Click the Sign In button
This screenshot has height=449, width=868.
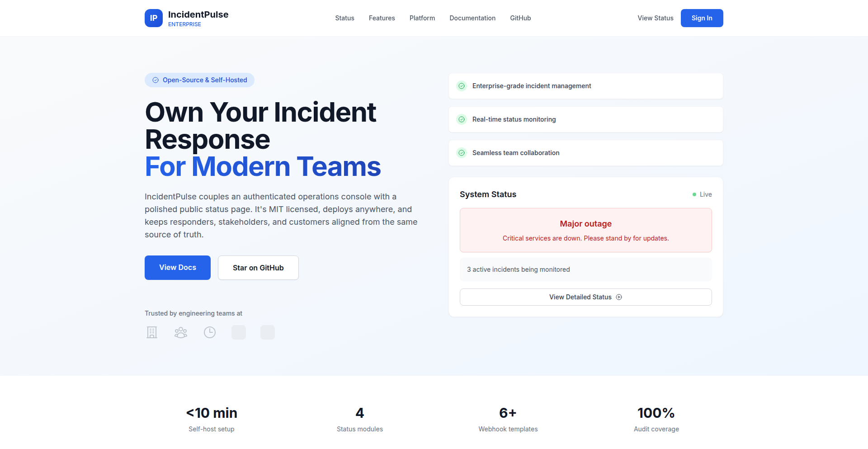(702, 18)
